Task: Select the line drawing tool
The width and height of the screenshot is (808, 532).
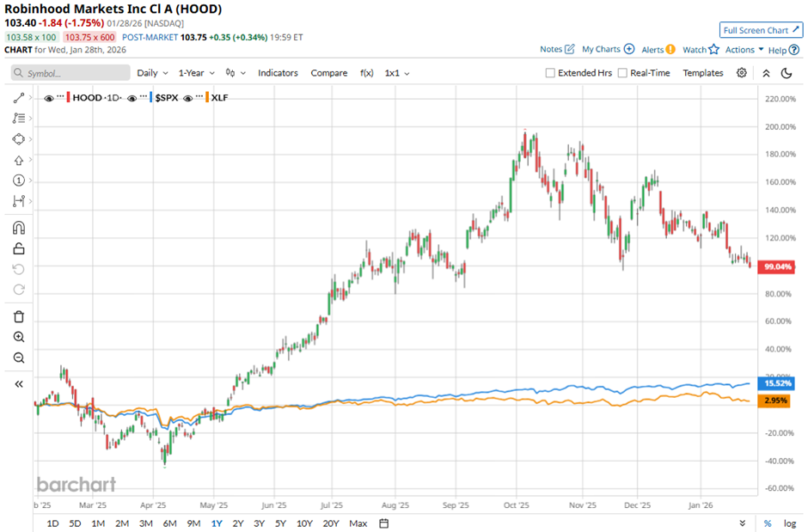Action: [x=18, y=98]
